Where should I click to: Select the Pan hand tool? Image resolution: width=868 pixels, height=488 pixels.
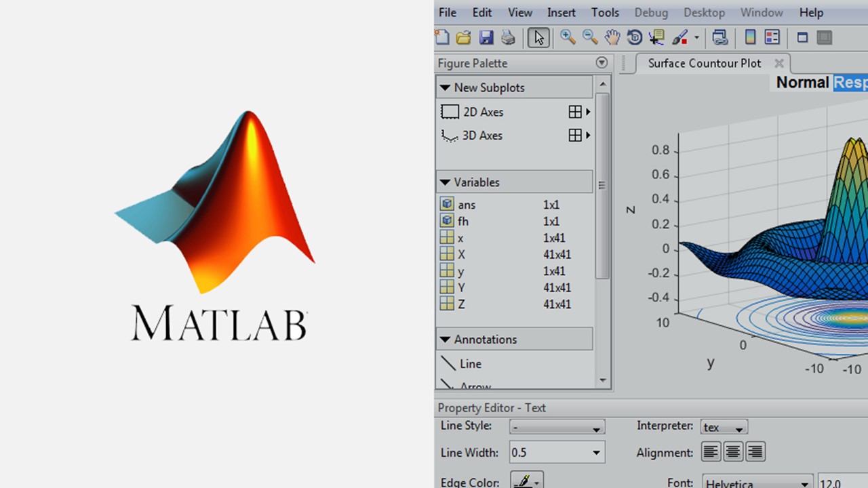pos(612,37)
